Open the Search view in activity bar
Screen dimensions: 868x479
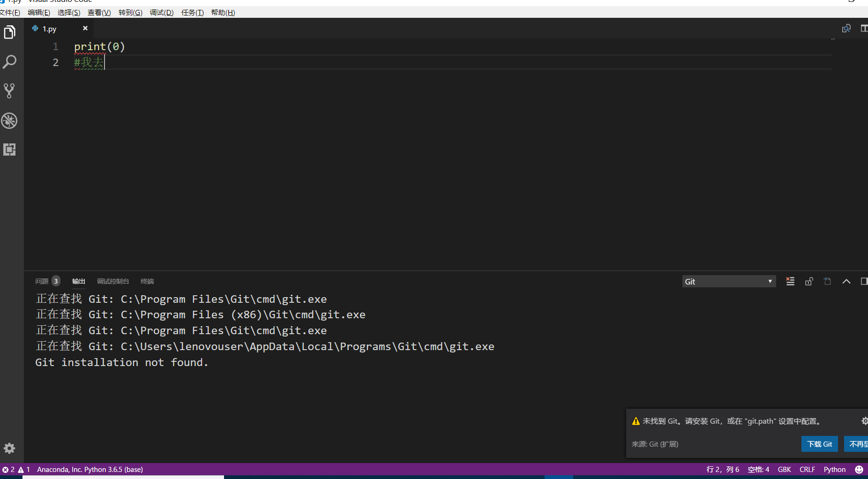(10, 62)
